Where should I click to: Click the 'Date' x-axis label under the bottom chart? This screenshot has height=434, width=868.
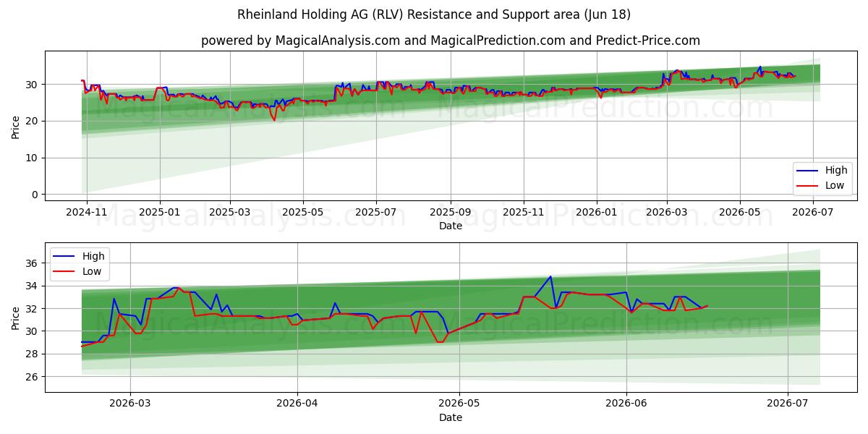pyautogui.click(x=450, y=417)
